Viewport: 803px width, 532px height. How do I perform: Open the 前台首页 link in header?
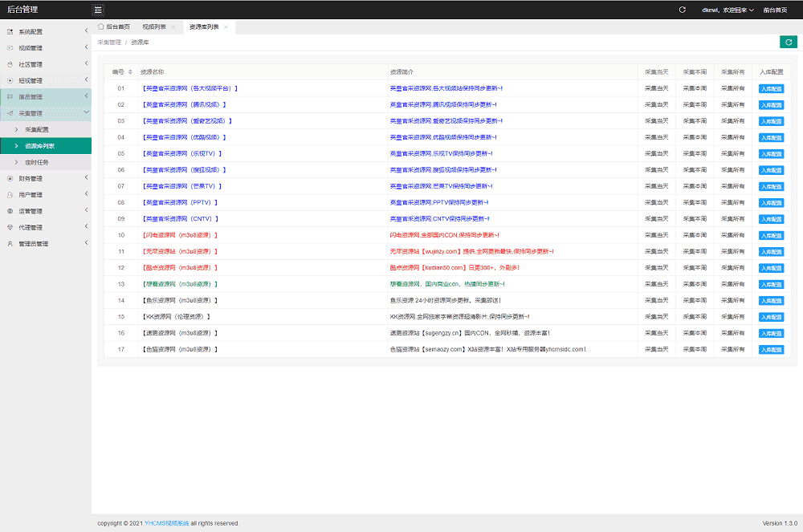[775, 10]
